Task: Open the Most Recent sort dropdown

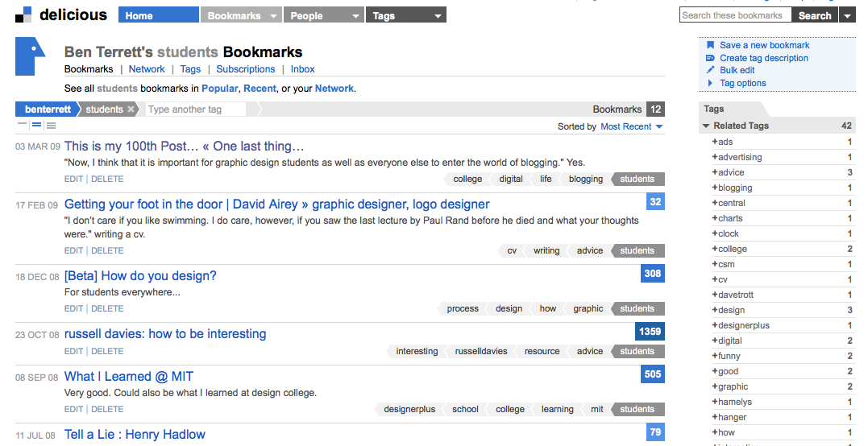Action: click(x=632, y=126)
